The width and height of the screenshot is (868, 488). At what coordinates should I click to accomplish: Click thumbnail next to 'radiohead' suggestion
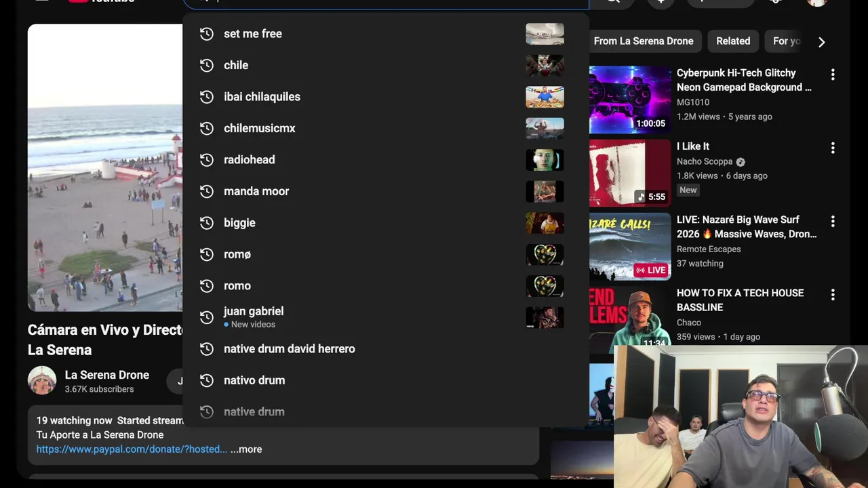point(545,160)
